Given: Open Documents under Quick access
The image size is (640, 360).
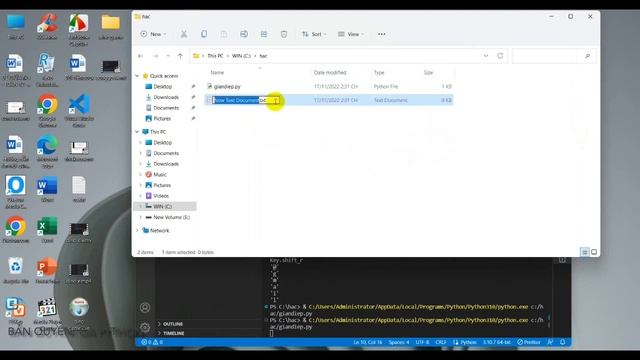Looking at the screenshot, I should [x=166, y=108].
